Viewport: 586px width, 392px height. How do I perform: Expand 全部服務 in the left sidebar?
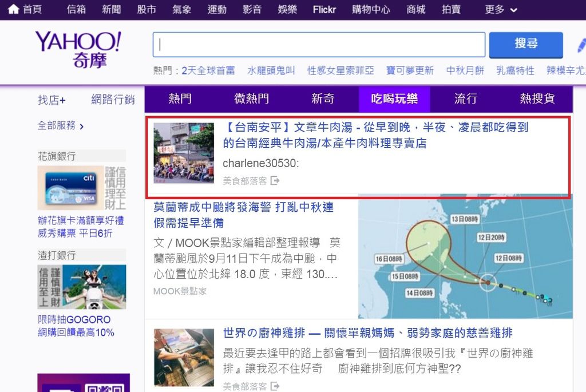click(x=61, y=125)
